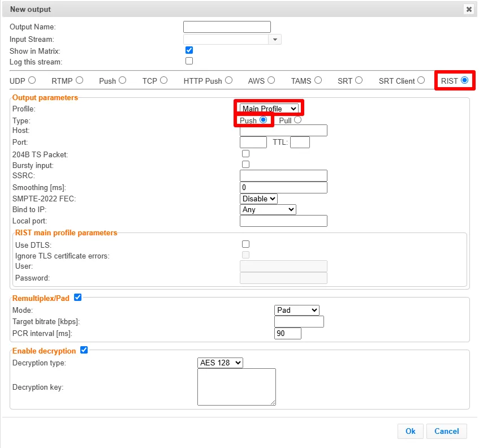479x448 pixels.
Task: Select the HTTP Push radio button
Action: point(229,80)
